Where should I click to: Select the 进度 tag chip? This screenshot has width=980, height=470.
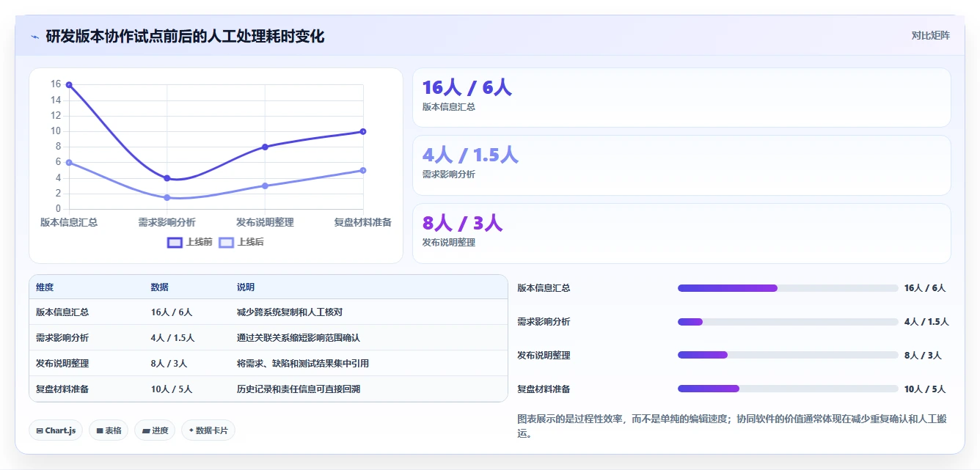(155, 430)
